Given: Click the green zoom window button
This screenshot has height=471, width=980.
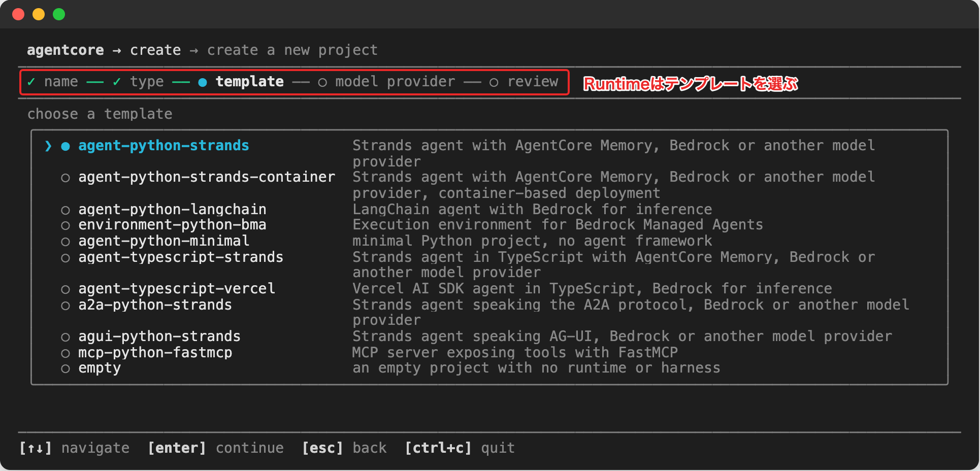Looking at the screenshot, I should (x=59, y=14).
